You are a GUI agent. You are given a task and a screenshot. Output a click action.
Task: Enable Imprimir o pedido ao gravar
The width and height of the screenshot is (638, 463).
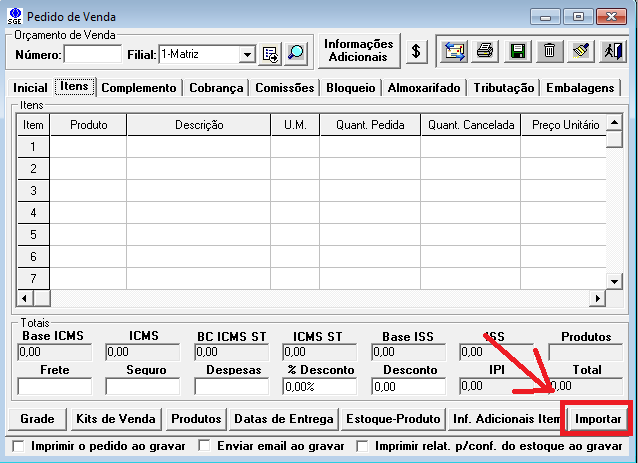click(17, 445)
